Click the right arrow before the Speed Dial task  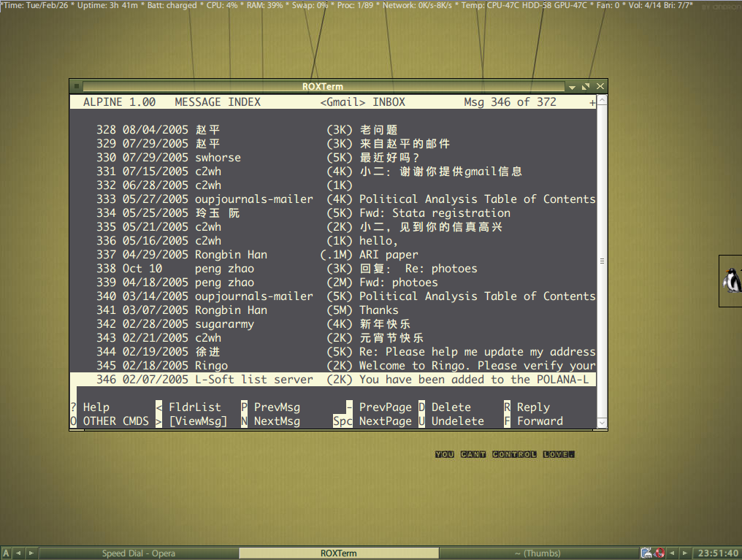[31, 553]
